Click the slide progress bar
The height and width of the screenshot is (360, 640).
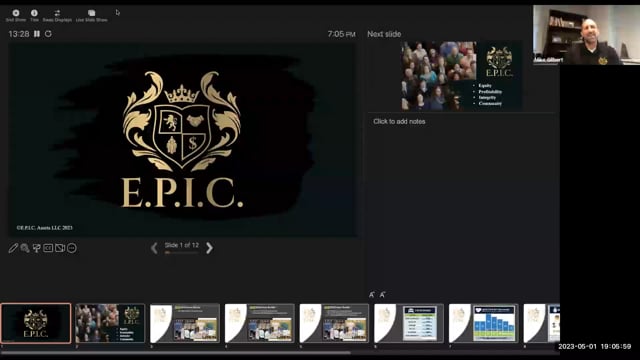tap(181, 253)
